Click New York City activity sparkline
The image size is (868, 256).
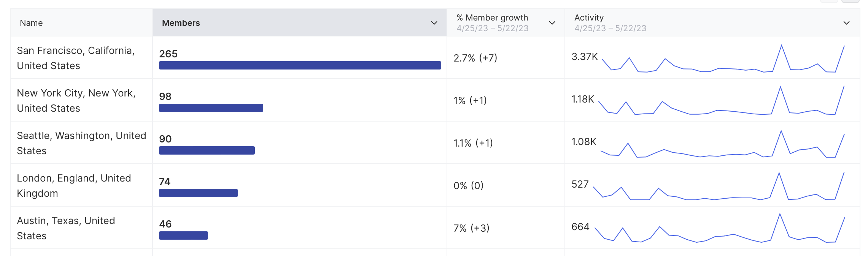721,101
